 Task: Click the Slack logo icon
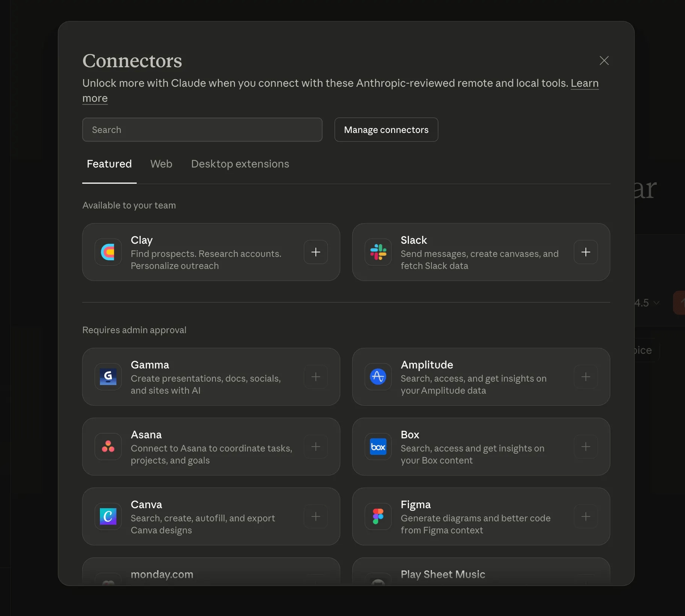point(378,252)
